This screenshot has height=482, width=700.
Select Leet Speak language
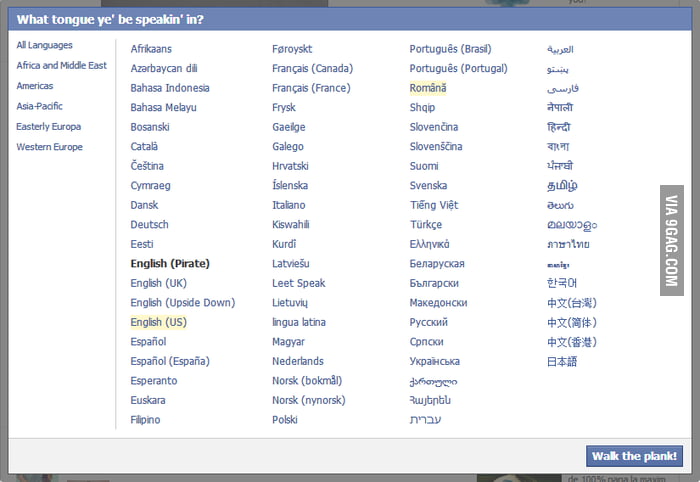click(x=298, y=283)
